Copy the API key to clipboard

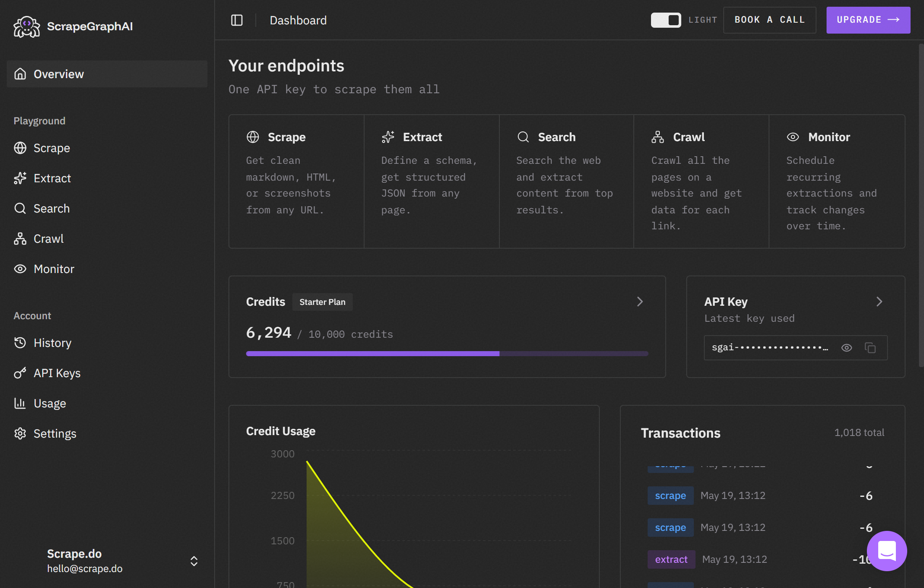[870, 348]
